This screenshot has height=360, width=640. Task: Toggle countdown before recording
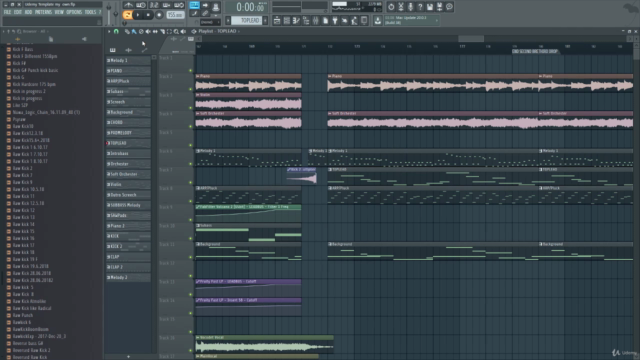154,5
